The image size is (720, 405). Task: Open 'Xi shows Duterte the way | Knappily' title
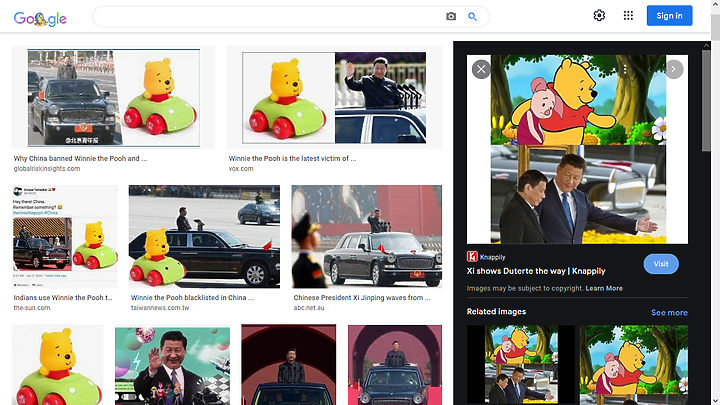pyautogui.click(x=536, y=271)
